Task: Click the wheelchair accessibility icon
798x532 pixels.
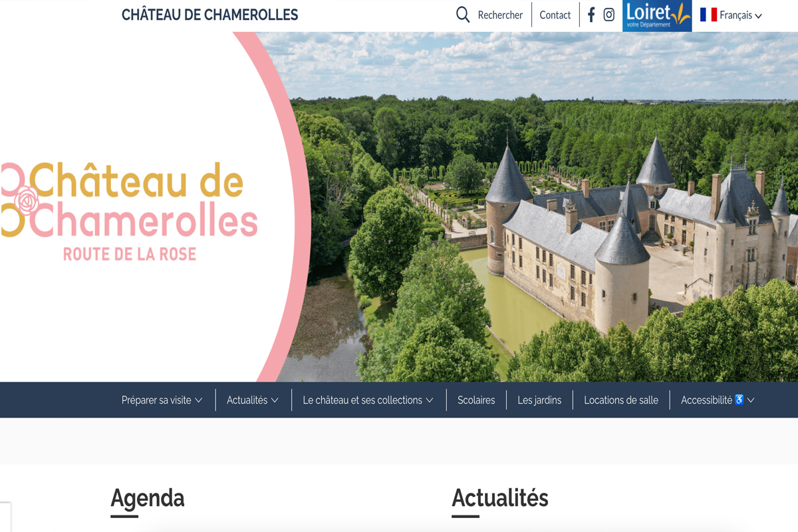Action: click(739, 400)
